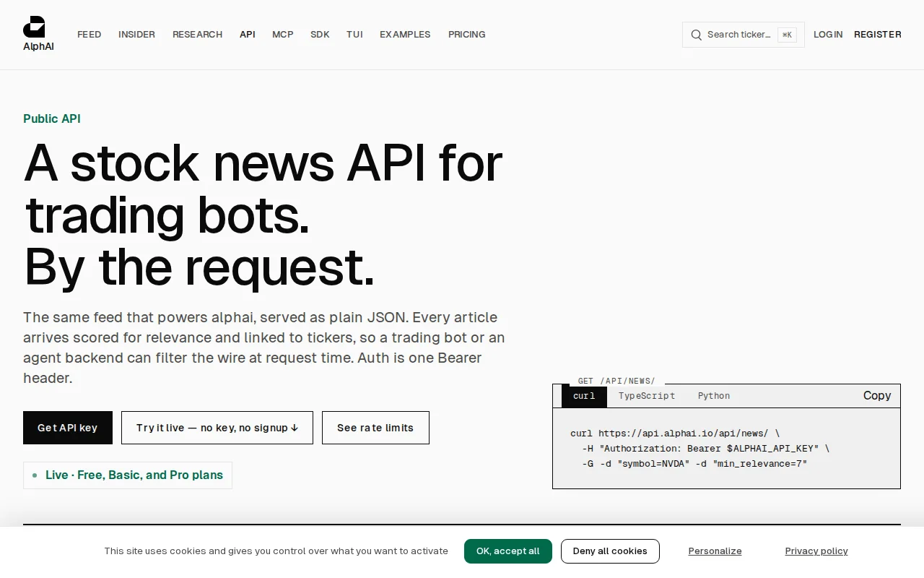This screenshot has height=578, width=924.
Task: Click the Get API key button
Action: [68, 428]
